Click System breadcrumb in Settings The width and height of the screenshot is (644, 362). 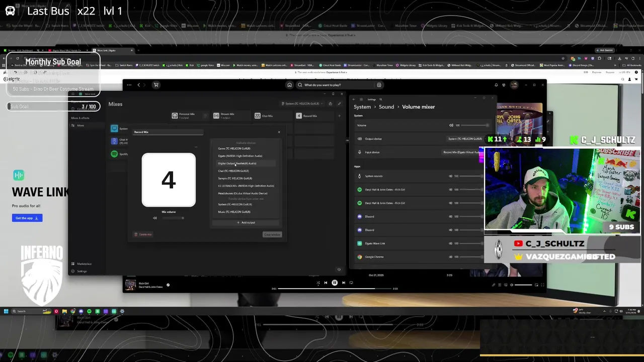pyautogui.click(x=362, y=107)
